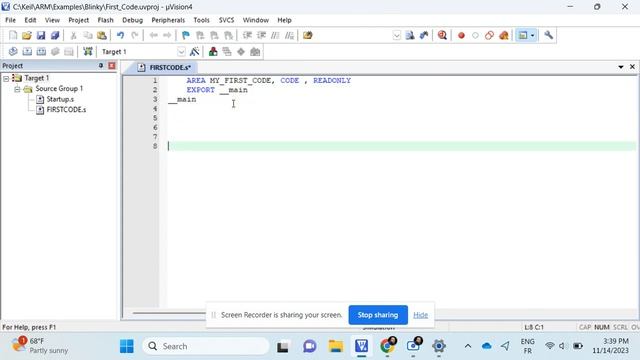
Task: Open the Edit menu
Action: [x=30, y=20]
